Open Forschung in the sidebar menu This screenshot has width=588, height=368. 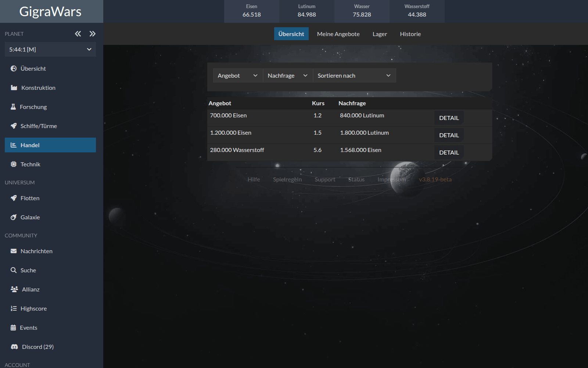point(50,107)
